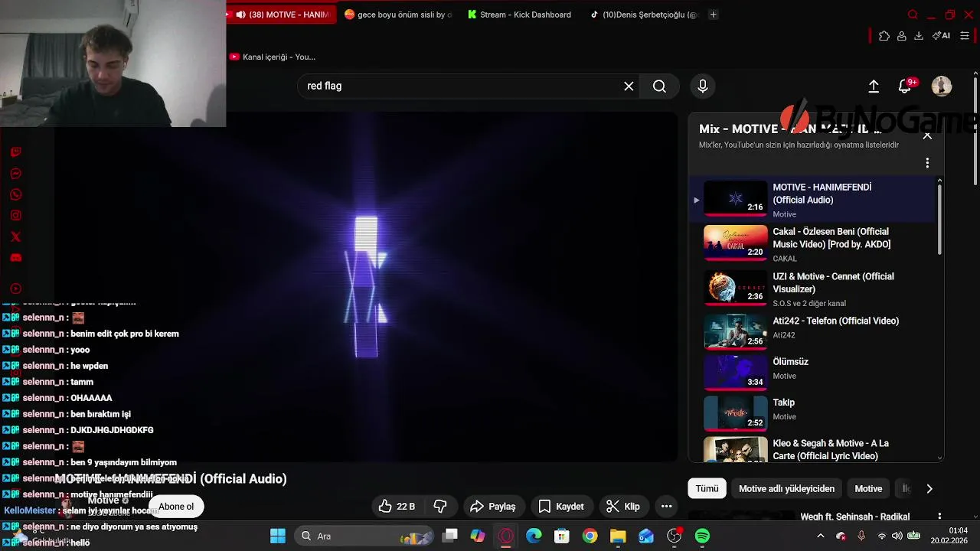Switch to the Denis Şerbetçioğlu TikTok tab
The width and height of the screenshot is (980, 551).
coord(643,15)
